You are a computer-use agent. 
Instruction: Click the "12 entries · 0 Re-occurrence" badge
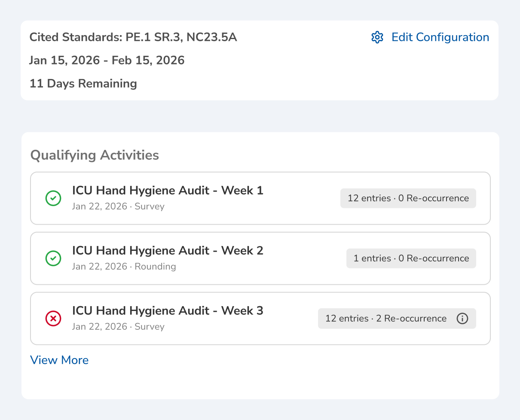pyautogui.click(x=408, y=198)
